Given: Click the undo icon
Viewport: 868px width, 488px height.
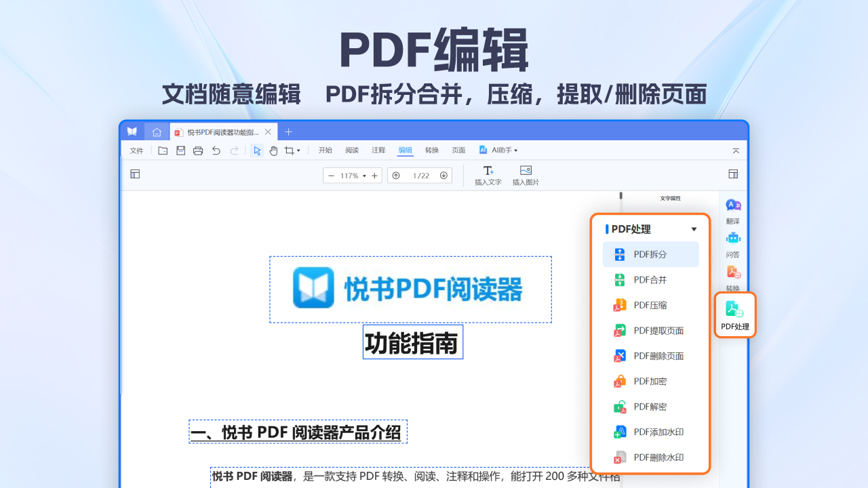Looking at the screenshot, I should [x=216, y=150].
